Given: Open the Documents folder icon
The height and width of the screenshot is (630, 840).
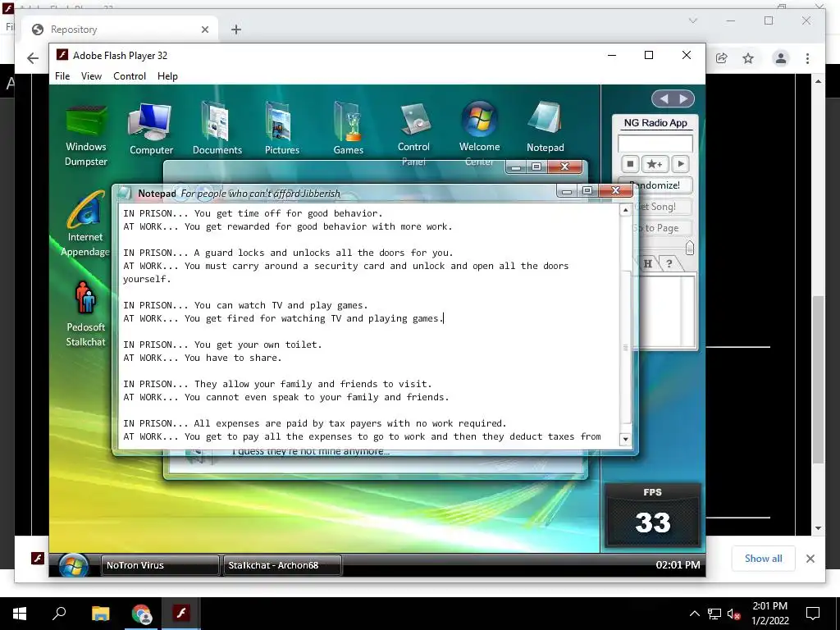Looking at the screenshot, I should (217, 129).
